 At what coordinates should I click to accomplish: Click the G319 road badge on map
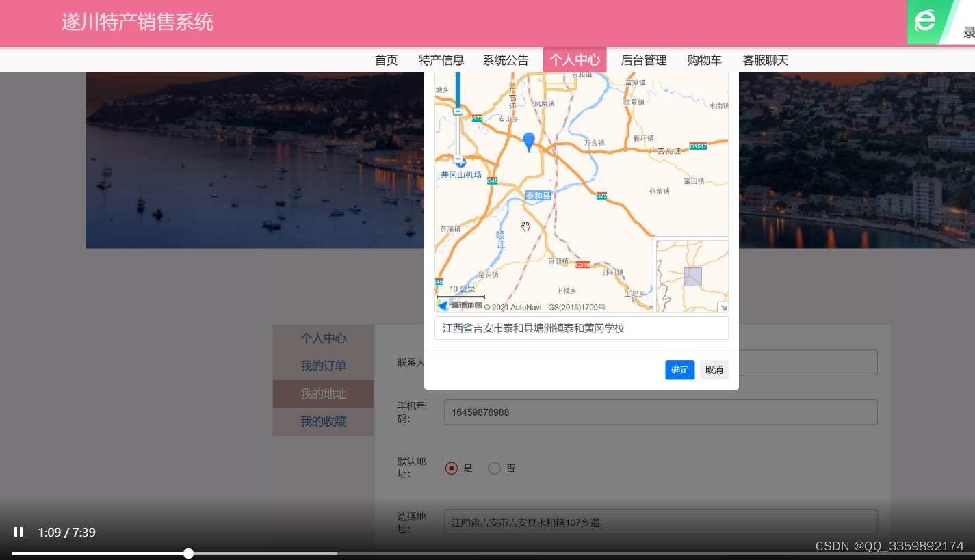coord(583,265)
